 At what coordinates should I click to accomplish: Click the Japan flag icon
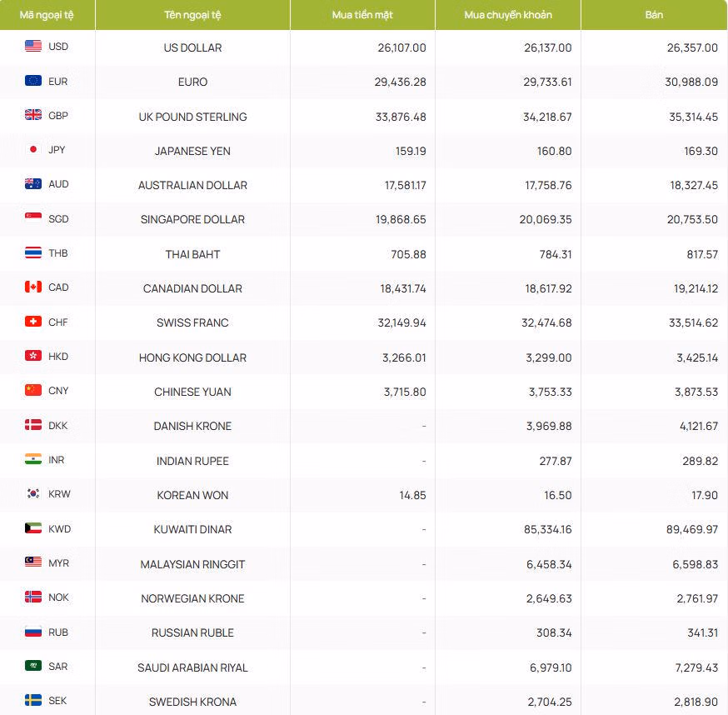pos(33,150)
